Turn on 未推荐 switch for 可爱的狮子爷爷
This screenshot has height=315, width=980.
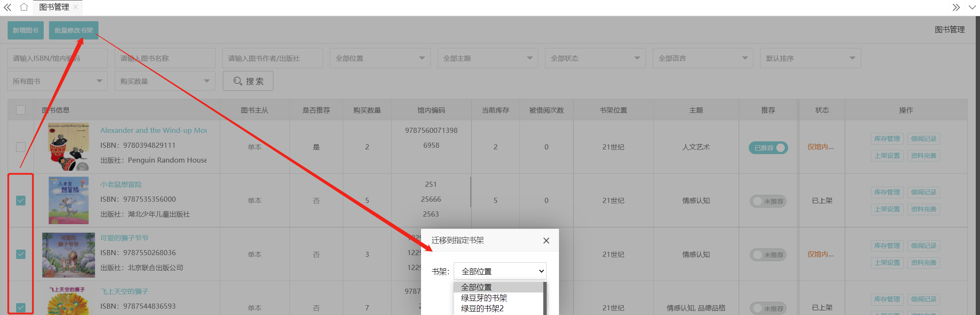(x=768, y=255)
